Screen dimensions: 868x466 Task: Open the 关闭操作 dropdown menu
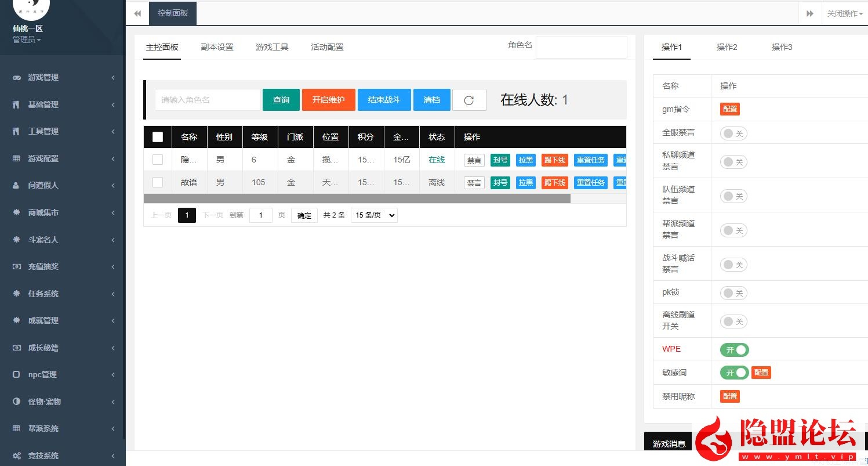click(x=844, y=13)
